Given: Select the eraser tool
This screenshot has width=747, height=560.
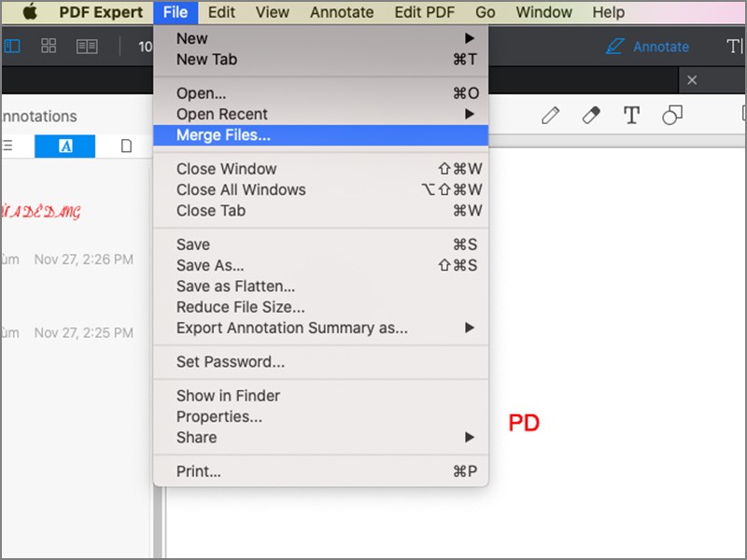Looking at the screenshot, I should click(591, 115).
